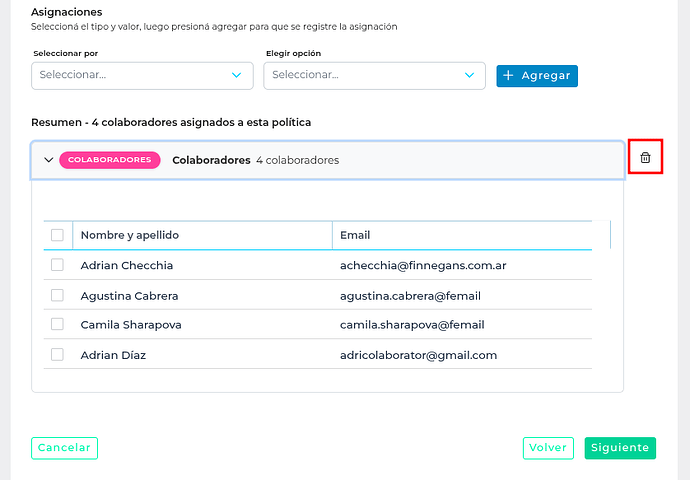
Task: Toggle the select-all header checkbox
Action: [x=57, y=235]
